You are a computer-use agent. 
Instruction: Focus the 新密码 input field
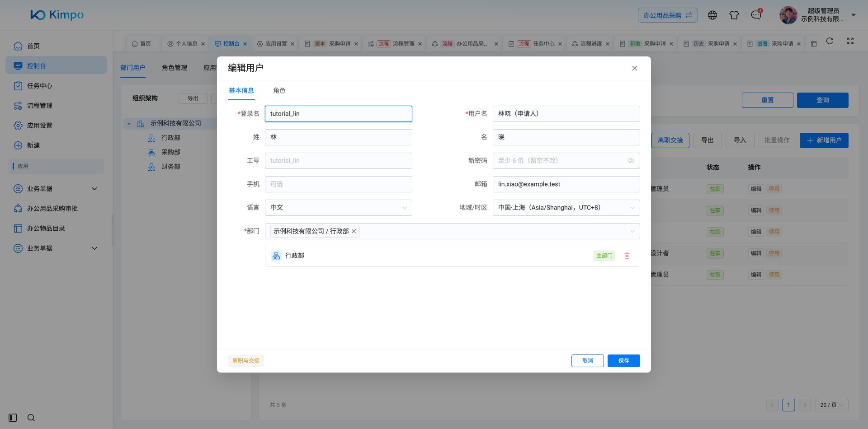(x=566, y=161)
